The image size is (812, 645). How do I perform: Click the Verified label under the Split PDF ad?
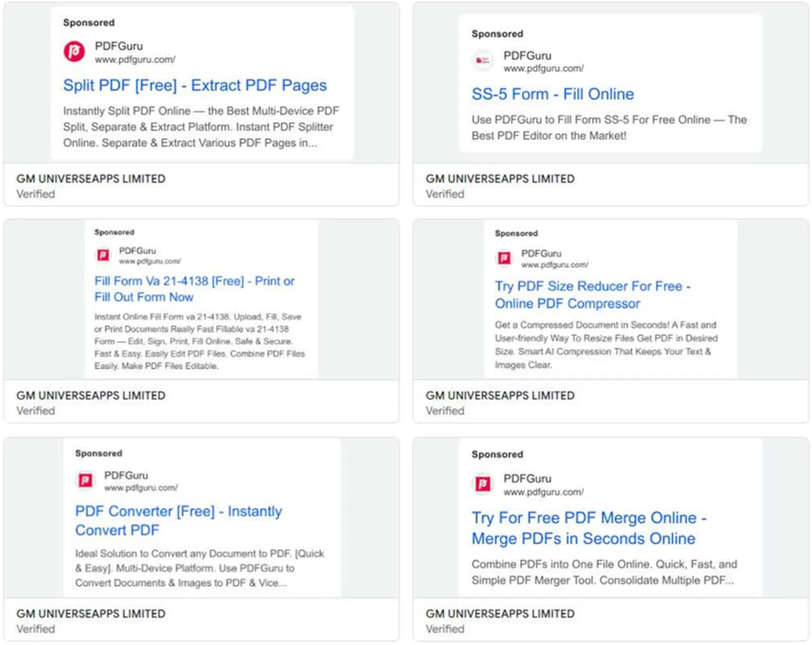(36, 194)
